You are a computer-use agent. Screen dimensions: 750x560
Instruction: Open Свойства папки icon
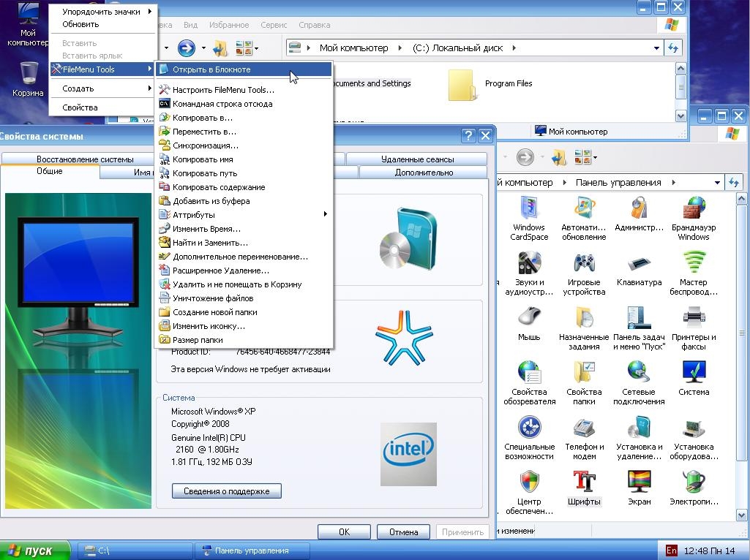(584, 383)
